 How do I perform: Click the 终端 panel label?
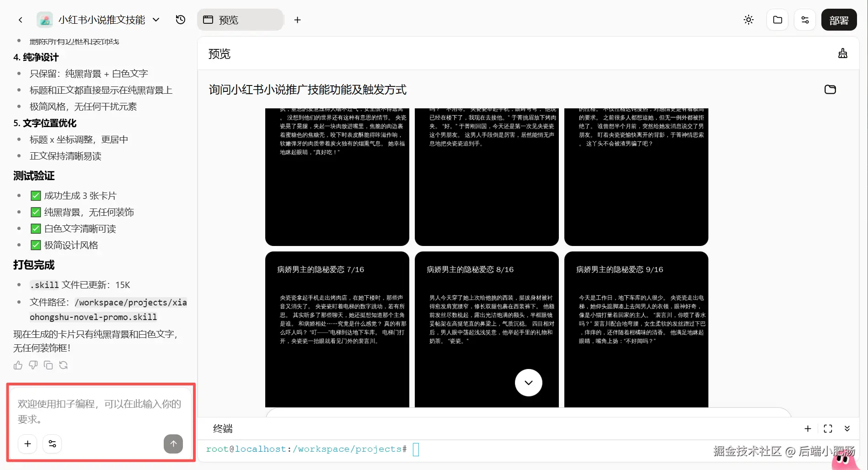(x=223, y=428)
